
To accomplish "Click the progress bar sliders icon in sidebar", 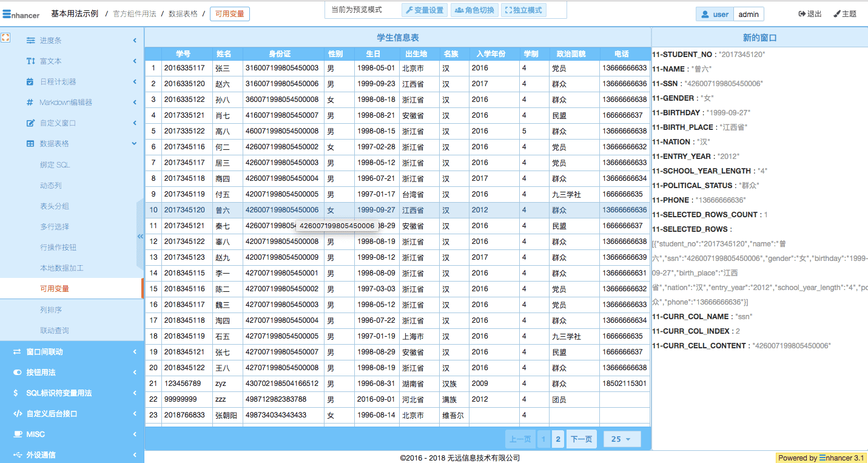I will pos(30,41).
